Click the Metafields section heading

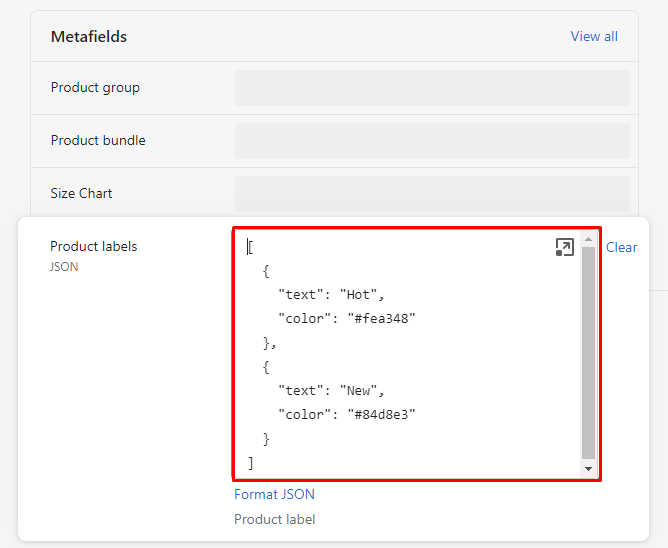click(89, 37)
